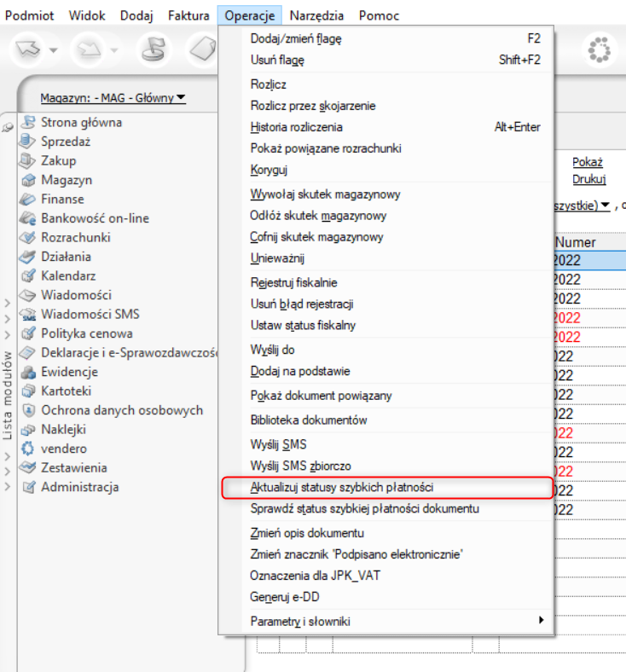Viewport: 626px width, 672px height.
Task: Open the Podmiot menu
Action: tap(29, 15)
